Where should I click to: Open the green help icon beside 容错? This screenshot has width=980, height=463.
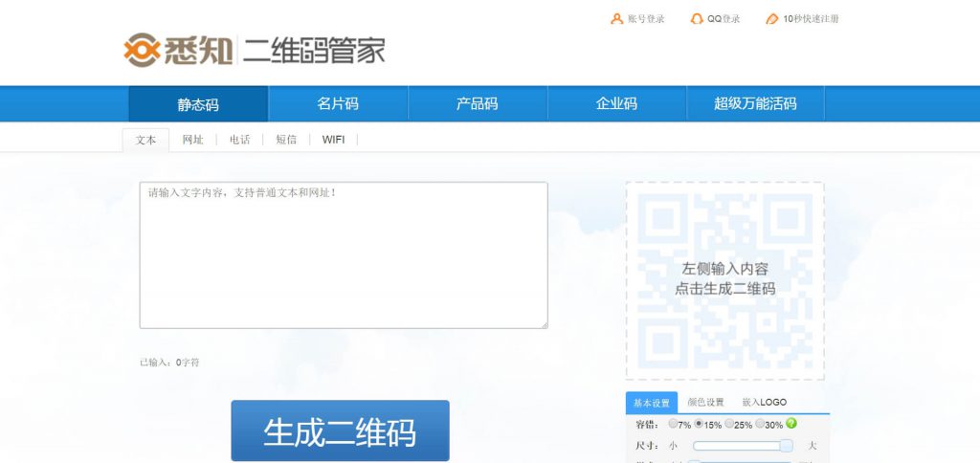pos(791,424)
